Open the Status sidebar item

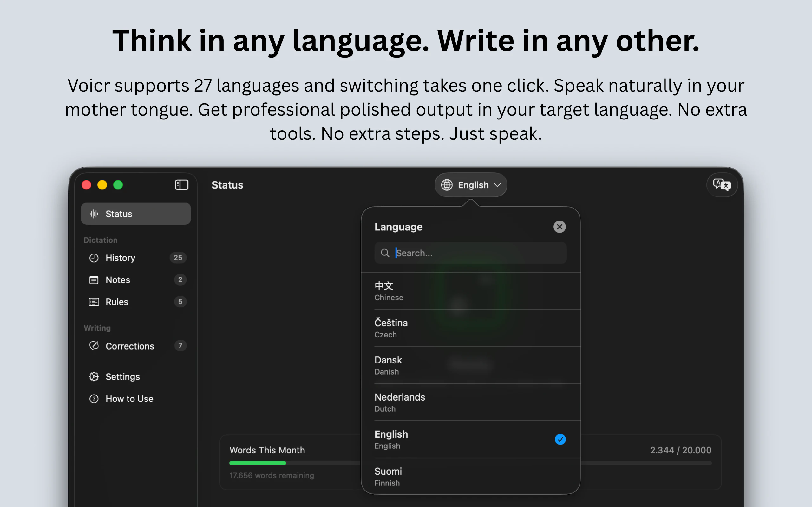135,214
